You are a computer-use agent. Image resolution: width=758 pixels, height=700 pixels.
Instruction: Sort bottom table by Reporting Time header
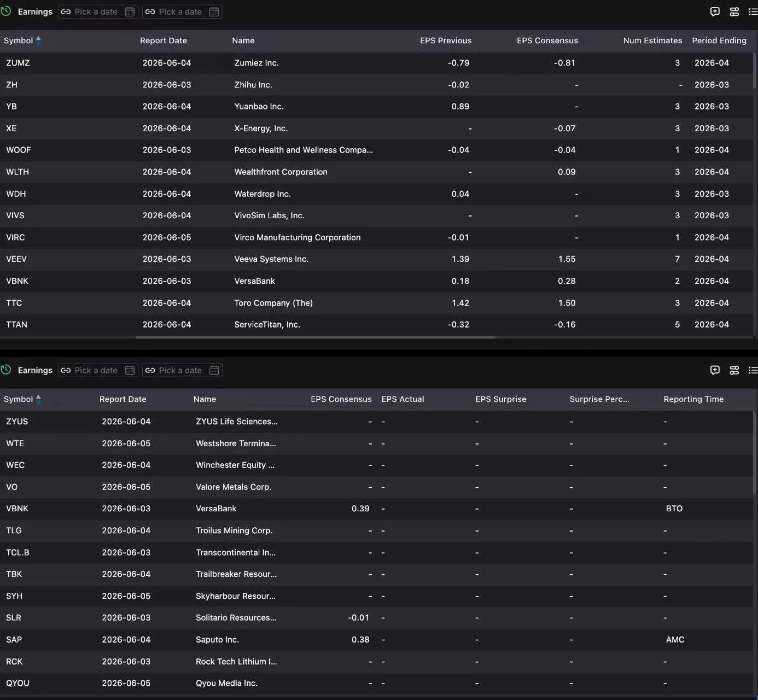click(693, 399)
